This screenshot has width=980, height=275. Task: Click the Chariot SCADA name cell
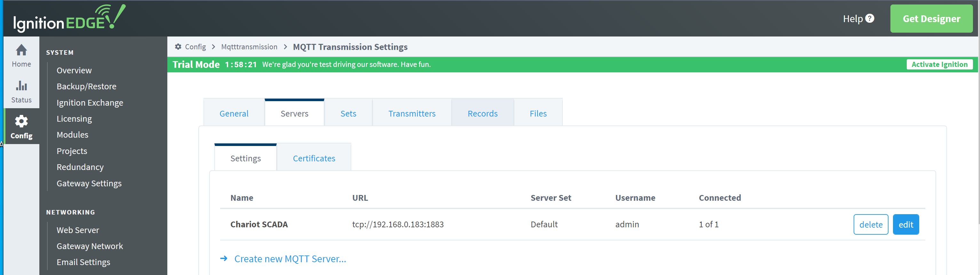pos(259,224)
